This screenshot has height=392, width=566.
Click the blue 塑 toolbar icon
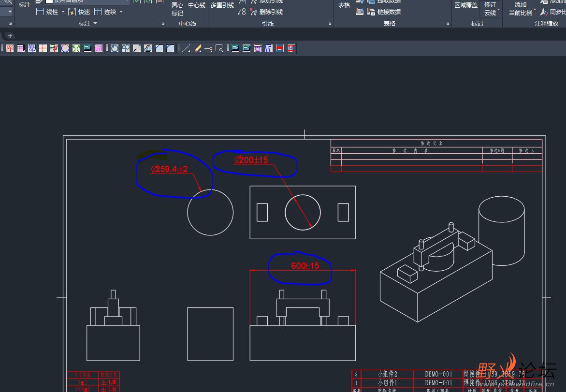pyautogui.click(x=32, y=48)
